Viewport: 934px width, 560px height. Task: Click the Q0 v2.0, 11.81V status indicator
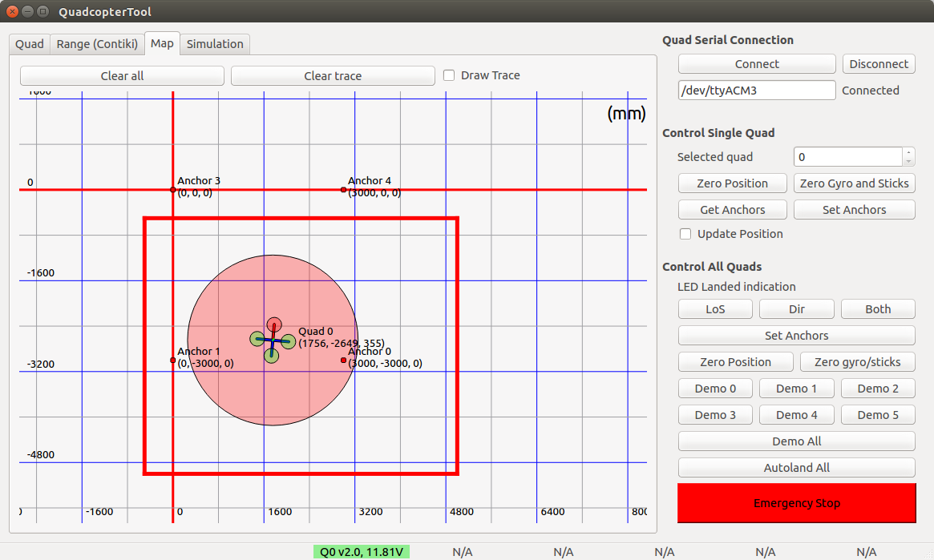361,552
